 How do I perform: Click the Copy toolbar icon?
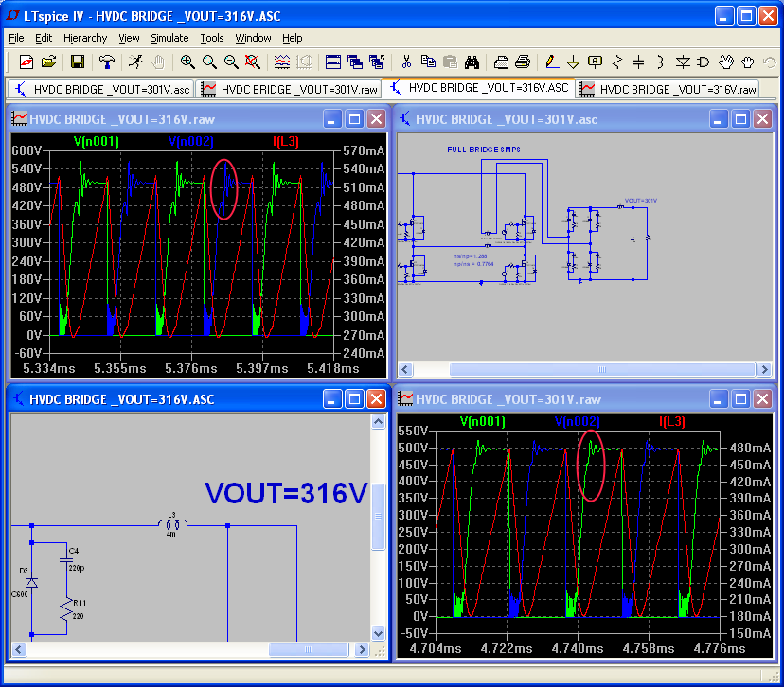point(428,62)
